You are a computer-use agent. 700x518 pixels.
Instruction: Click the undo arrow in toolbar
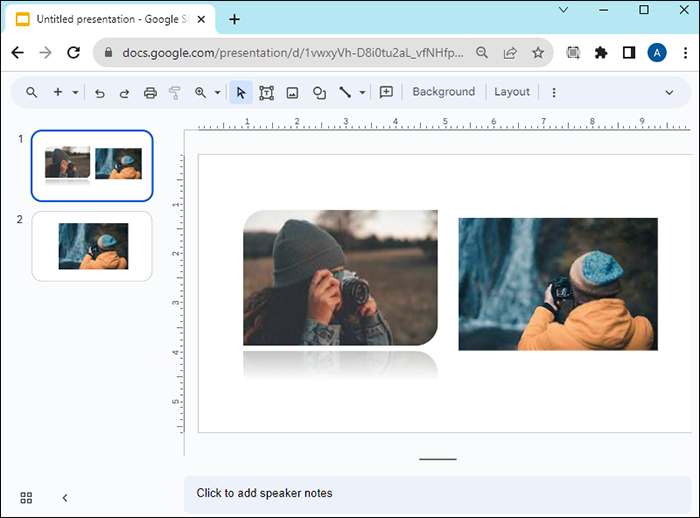pyautogui.click(x=99, y=92)
